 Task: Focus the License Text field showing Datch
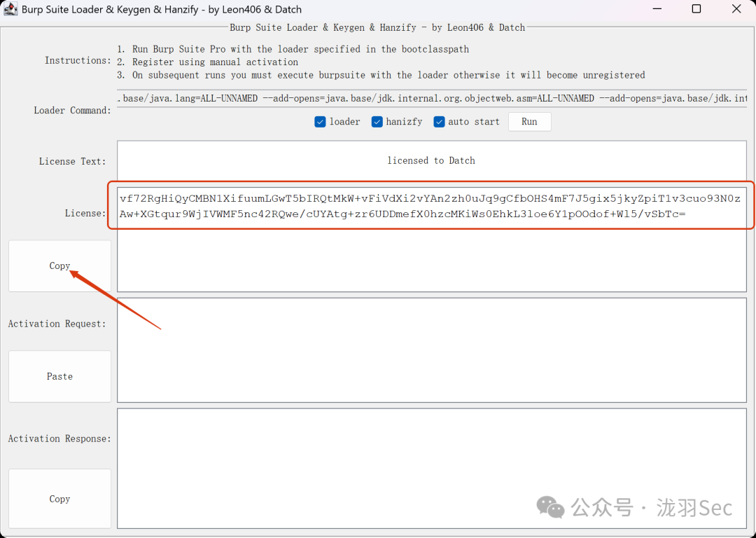pyautogui.click(x=431, y=160)
